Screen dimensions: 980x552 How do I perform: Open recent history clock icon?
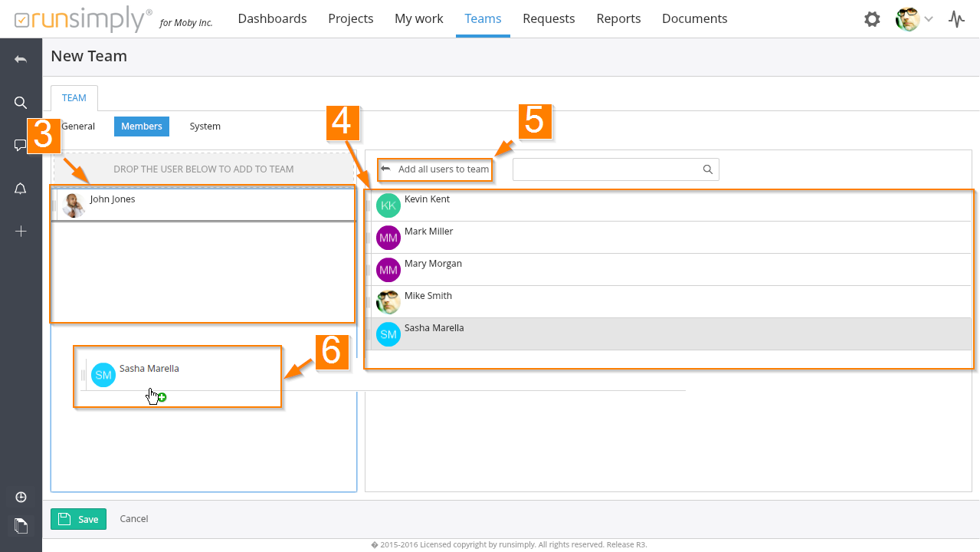[x=21, y=498]
